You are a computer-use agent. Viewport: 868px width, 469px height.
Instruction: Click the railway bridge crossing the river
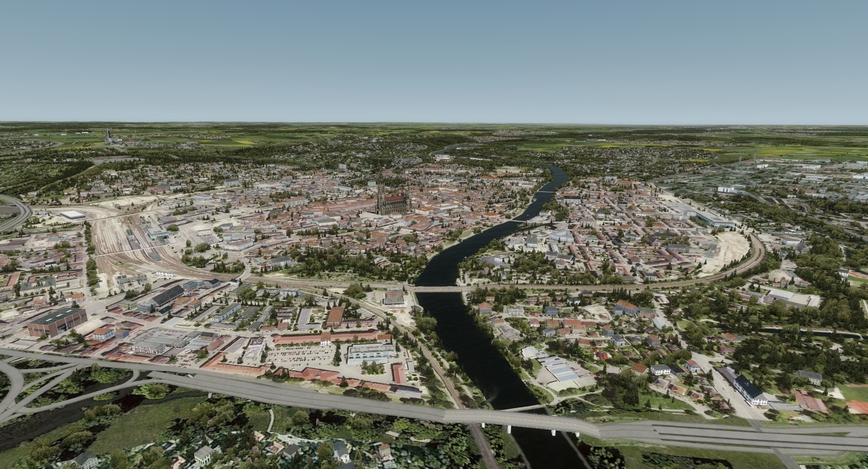(x=438, y=289)
